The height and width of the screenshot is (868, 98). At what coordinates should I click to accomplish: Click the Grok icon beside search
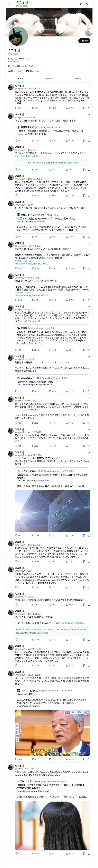tap(81, 4)
